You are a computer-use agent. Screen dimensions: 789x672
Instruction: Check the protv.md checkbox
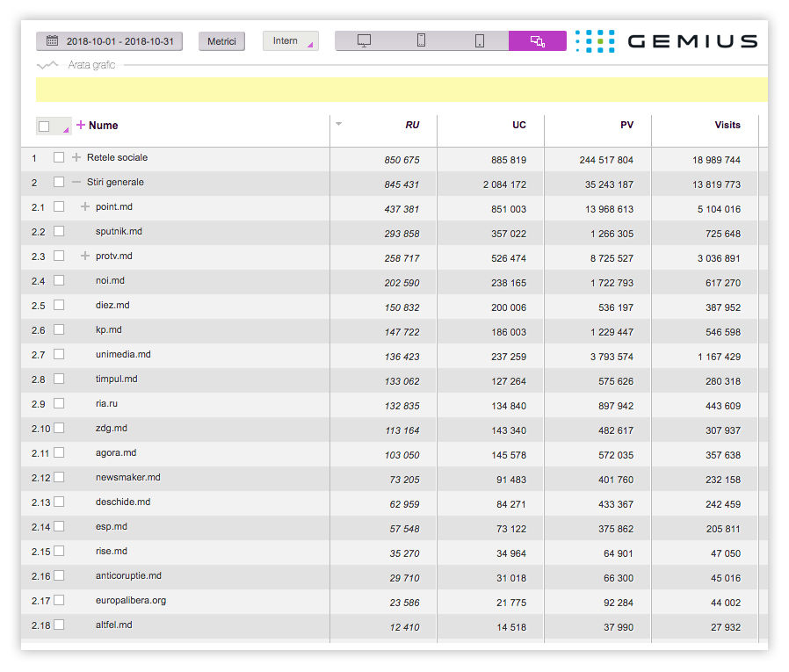click(x=59, y=256)
